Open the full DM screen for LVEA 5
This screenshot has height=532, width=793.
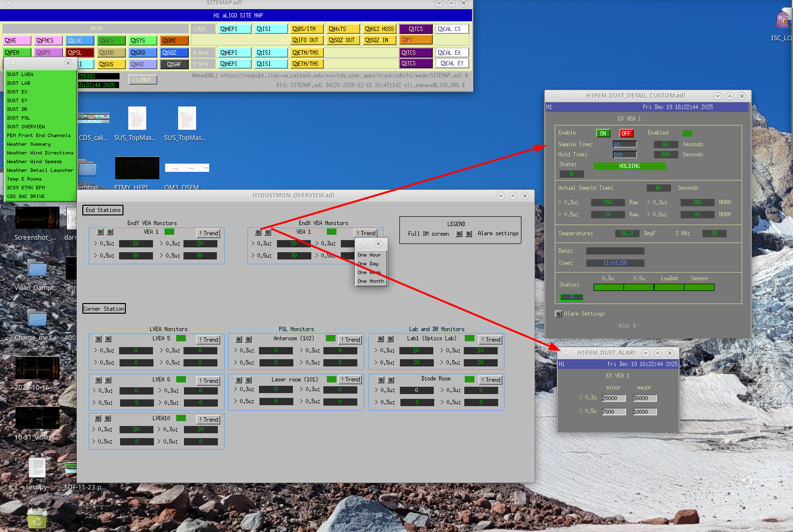(x=98, y=339)
